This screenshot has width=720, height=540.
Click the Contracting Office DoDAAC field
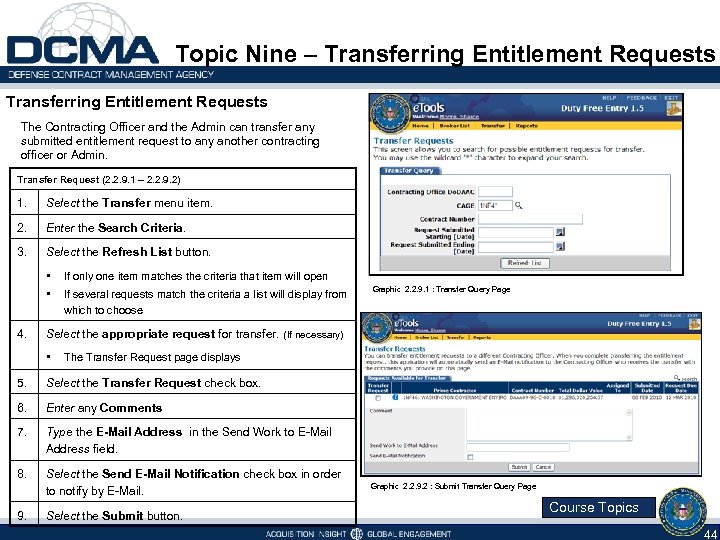pyautogui.click(x=495, y=191)
